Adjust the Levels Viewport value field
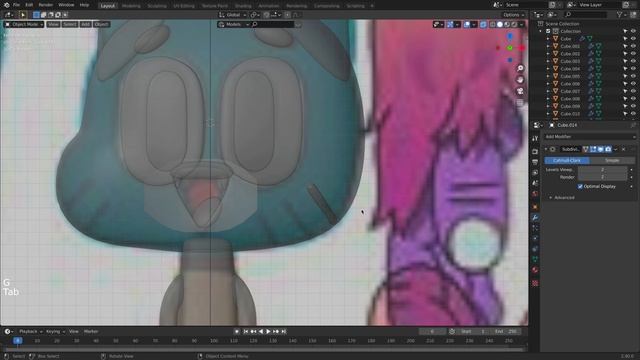 [602, 169]
